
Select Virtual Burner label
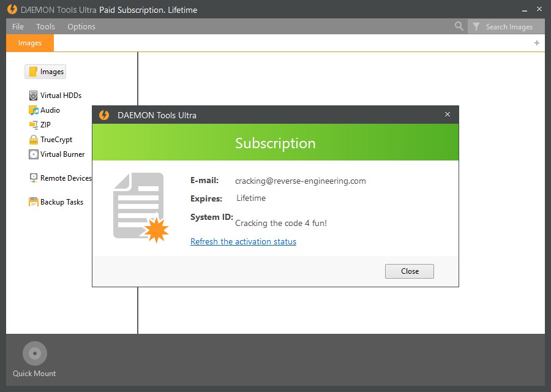click(x=62, y=154)
